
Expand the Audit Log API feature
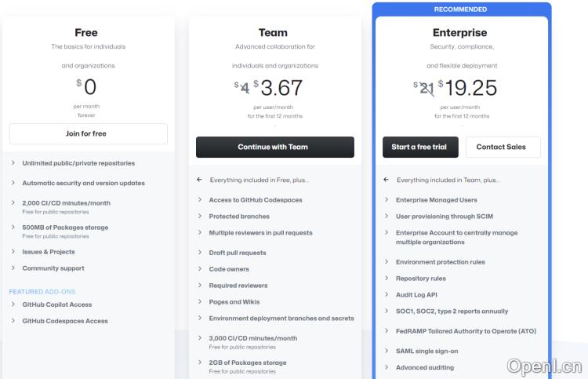[x=416, y=295]
